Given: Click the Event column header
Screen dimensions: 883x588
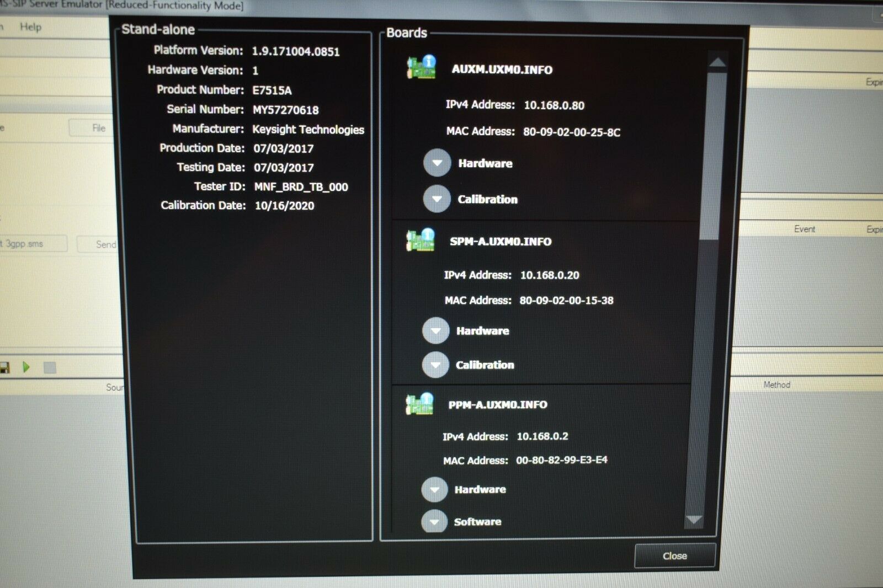Looking at the screenshot, I should (x=804, y=229).
